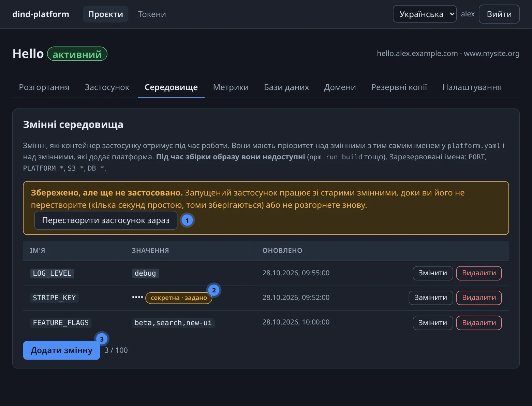Click the Hello project title
This screenshot has width=532, height=406.
point(28,54)
